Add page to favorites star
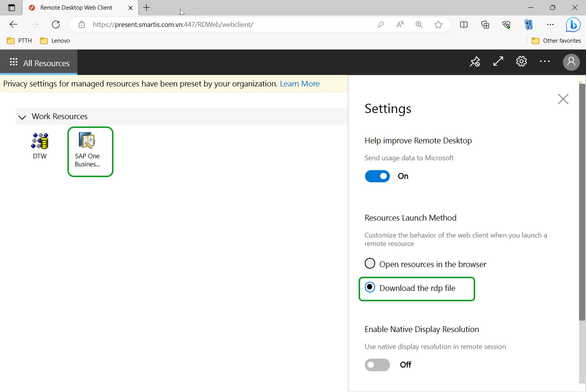 click(x=438, y=25)
